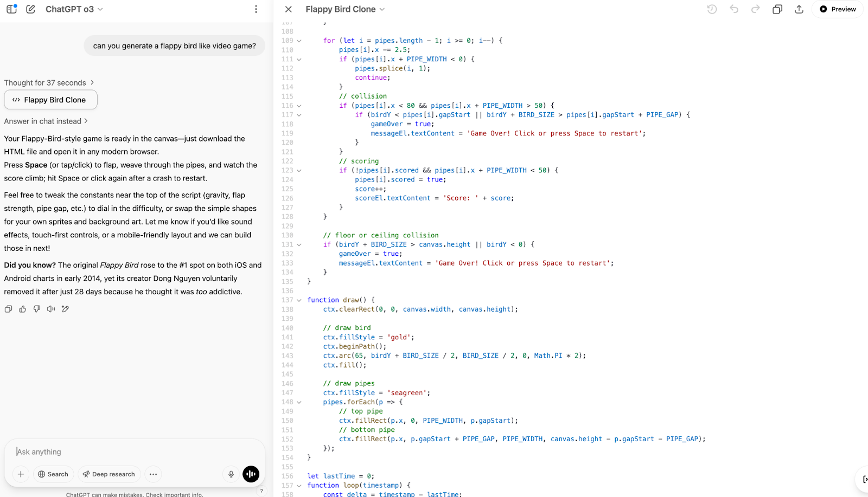Collapse function draw at line 137

click(299, 300)
